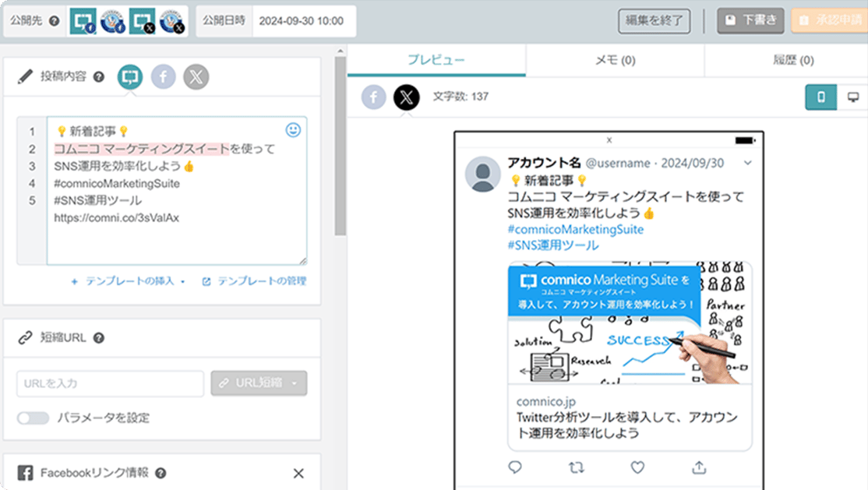
Task: Click the URL短縮 dropdown button
Action: click(259, 383)
